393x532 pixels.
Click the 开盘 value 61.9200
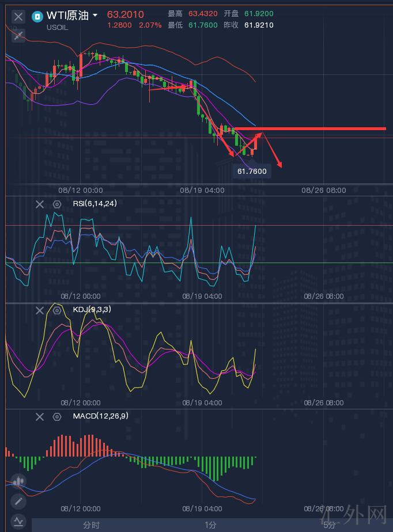click(x=259, y=14)
